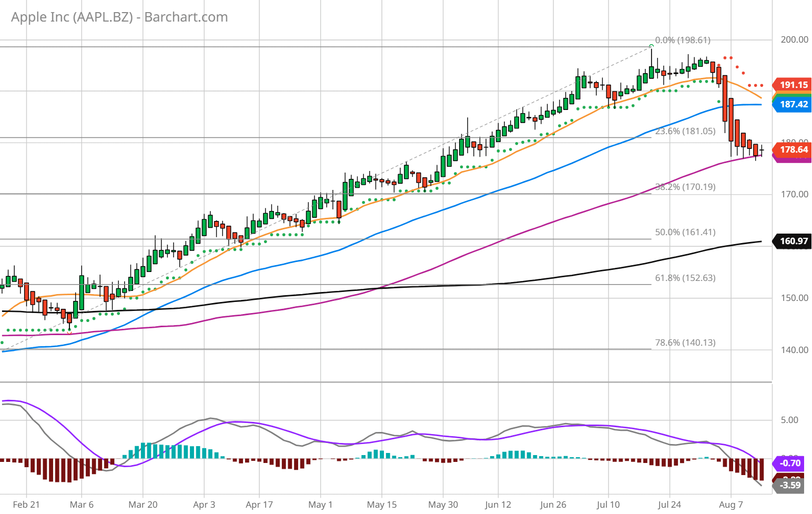Click the 23.6% (181.05) Fibonacci label
Image resolution: width=812 pixels, height=514 pixels.
[685, 131]
